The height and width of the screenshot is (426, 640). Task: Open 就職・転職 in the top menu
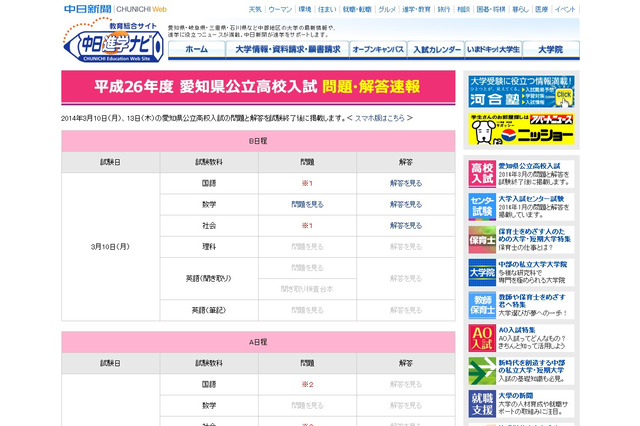[x=357, y=9]
